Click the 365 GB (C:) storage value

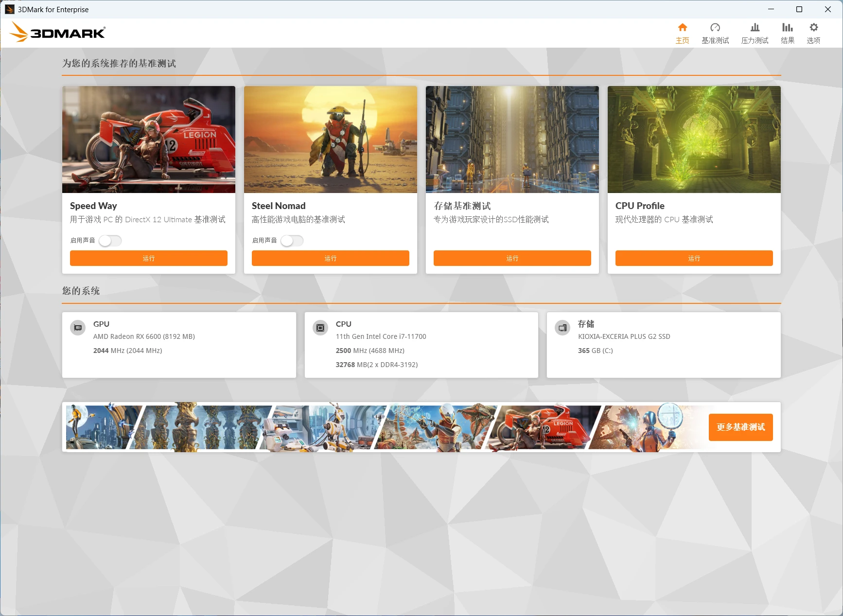click(x=595, y=351)
